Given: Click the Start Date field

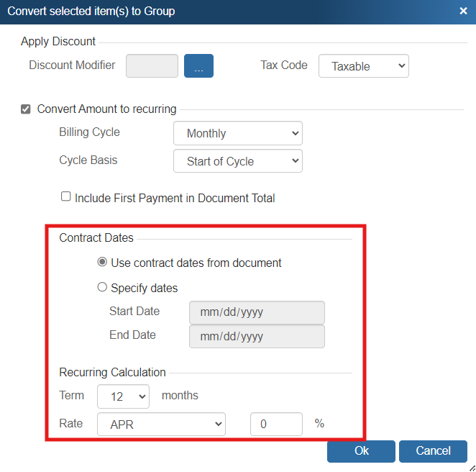Looking at the screenshot, I should click(257, 312).
